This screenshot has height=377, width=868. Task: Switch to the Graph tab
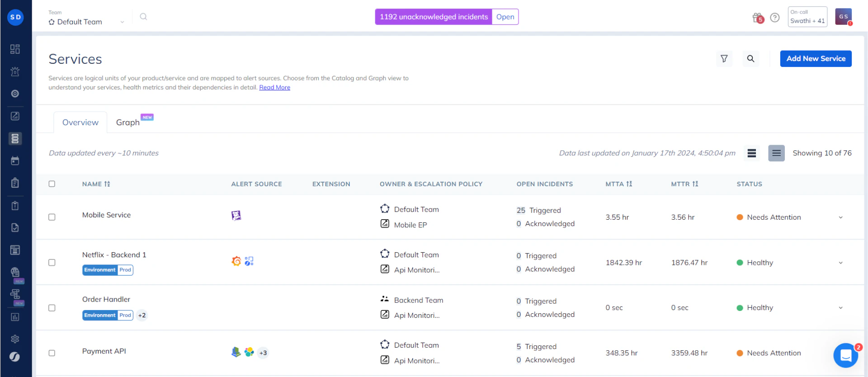tap(128, 123)
